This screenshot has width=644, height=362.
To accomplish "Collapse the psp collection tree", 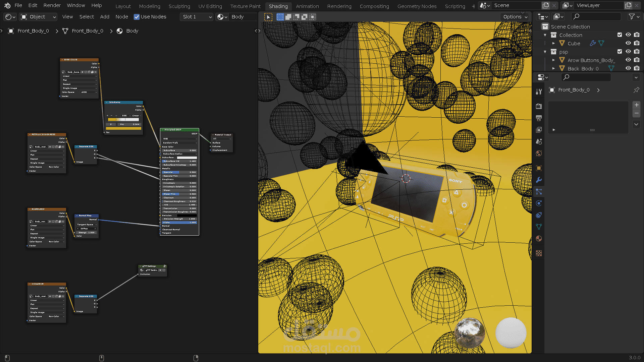I will coord(545,52).
